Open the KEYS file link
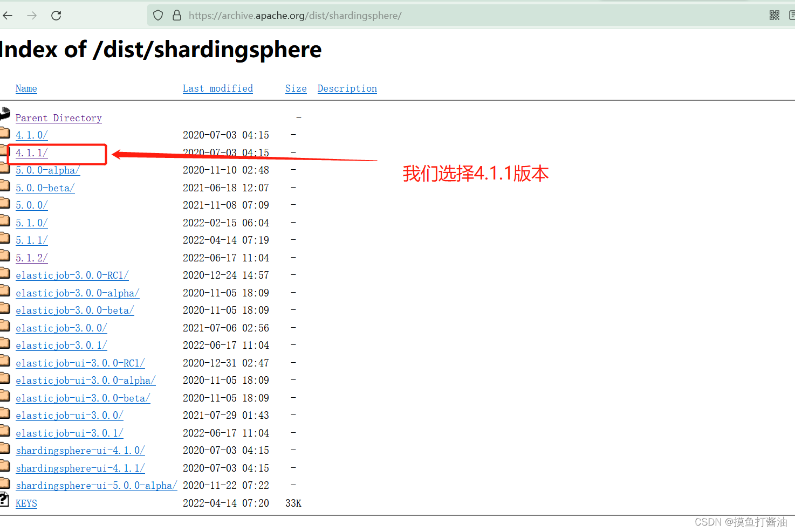795x532 pixels. pos(26,503)
